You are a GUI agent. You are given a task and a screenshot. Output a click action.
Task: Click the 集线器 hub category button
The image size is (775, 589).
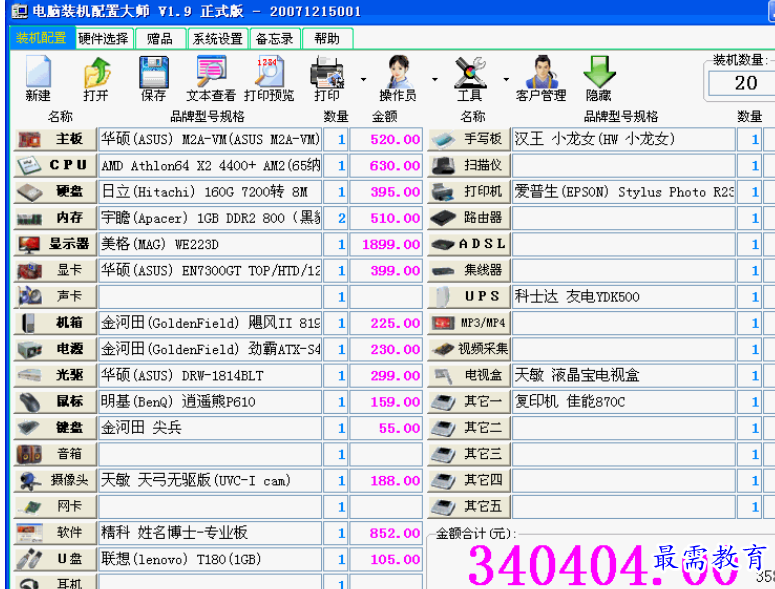click(x=469, y=270)
